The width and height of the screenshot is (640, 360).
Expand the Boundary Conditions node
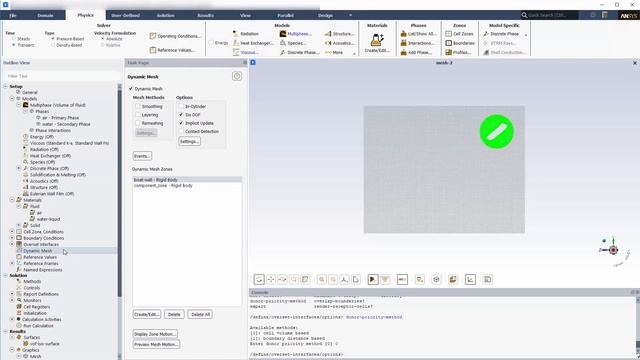point(12,238)
